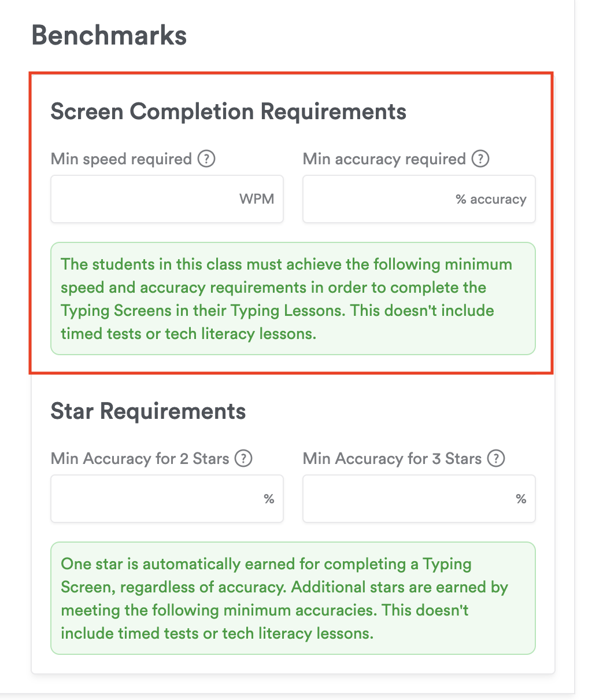
Task: Open help tooltip for 2 Stars accuracy
Action: point(243,459)
